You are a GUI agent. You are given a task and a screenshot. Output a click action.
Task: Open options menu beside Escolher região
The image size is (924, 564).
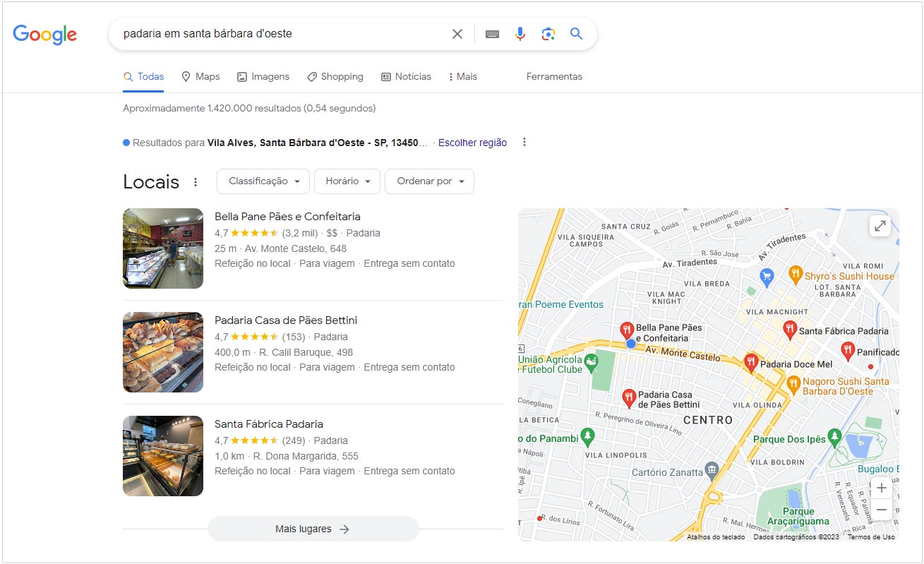click(524, 142)
